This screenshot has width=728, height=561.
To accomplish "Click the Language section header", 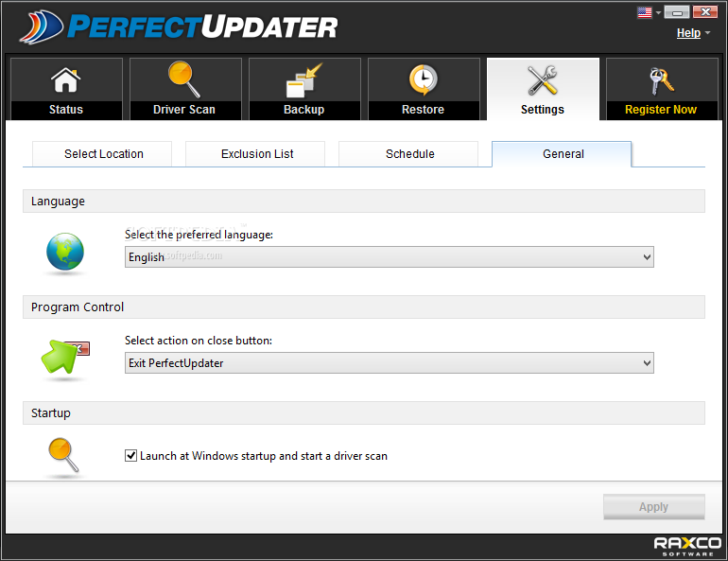I will coord(364,202).
